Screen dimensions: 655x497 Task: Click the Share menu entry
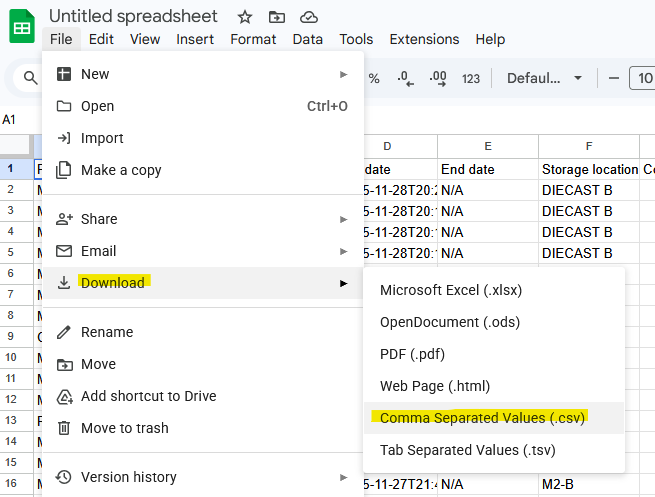tap(203, 219)
